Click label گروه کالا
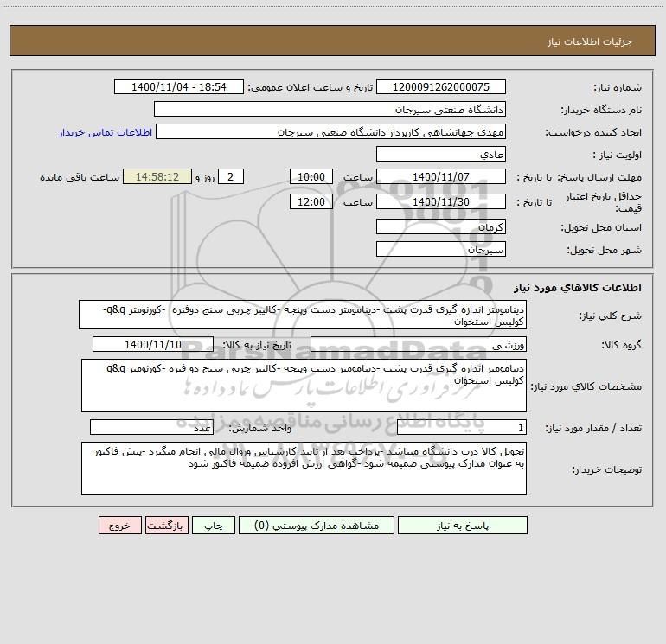 (621, 346)
